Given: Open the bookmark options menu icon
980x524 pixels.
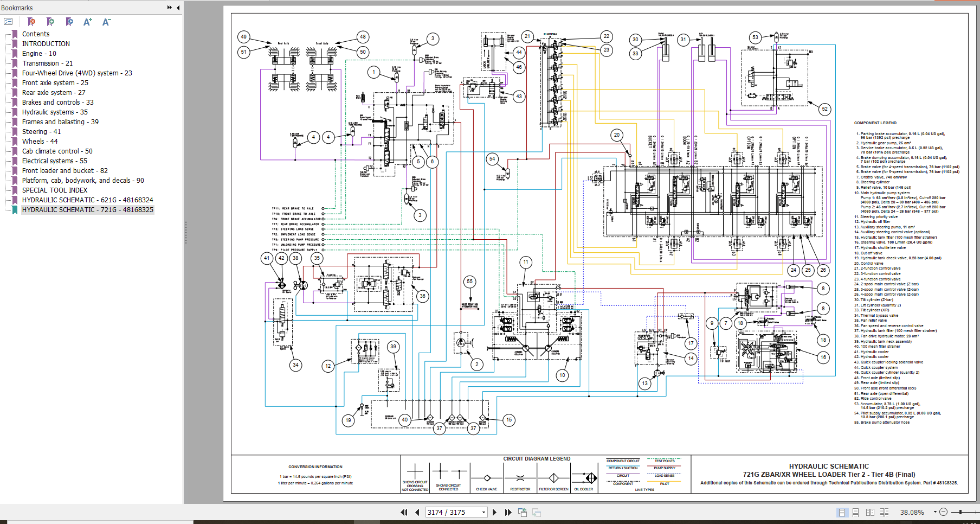Looking at the screenshot, I should click(8, 22).
